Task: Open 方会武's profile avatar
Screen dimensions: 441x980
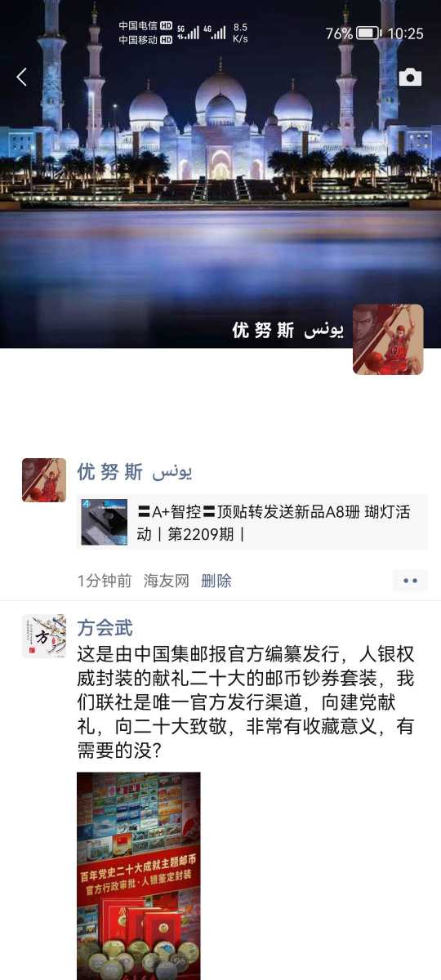Action: point(44,636)
